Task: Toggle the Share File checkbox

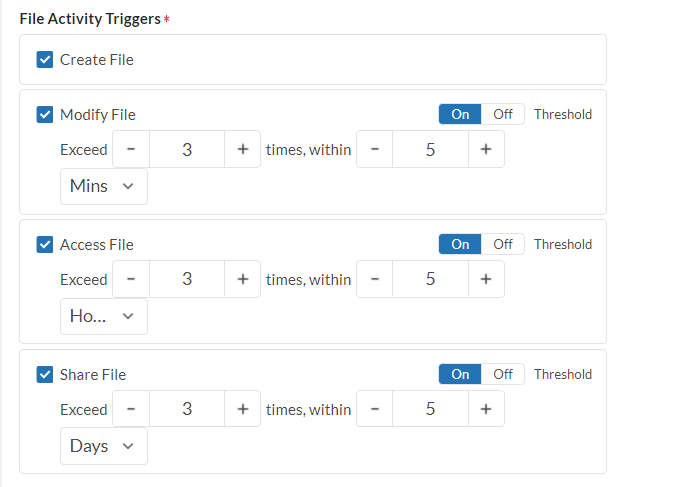Action: [45, 375]
